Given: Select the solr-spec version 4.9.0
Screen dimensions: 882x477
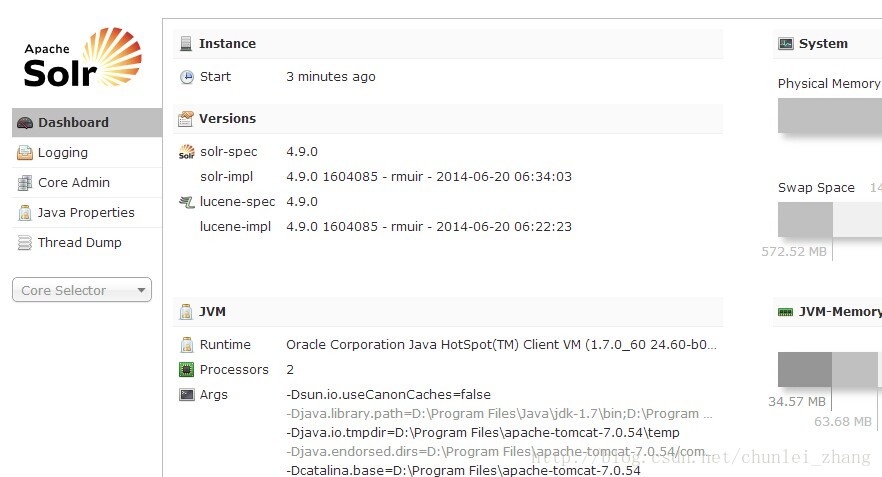Looking at the screenshot, I should (x=302, y=152).
